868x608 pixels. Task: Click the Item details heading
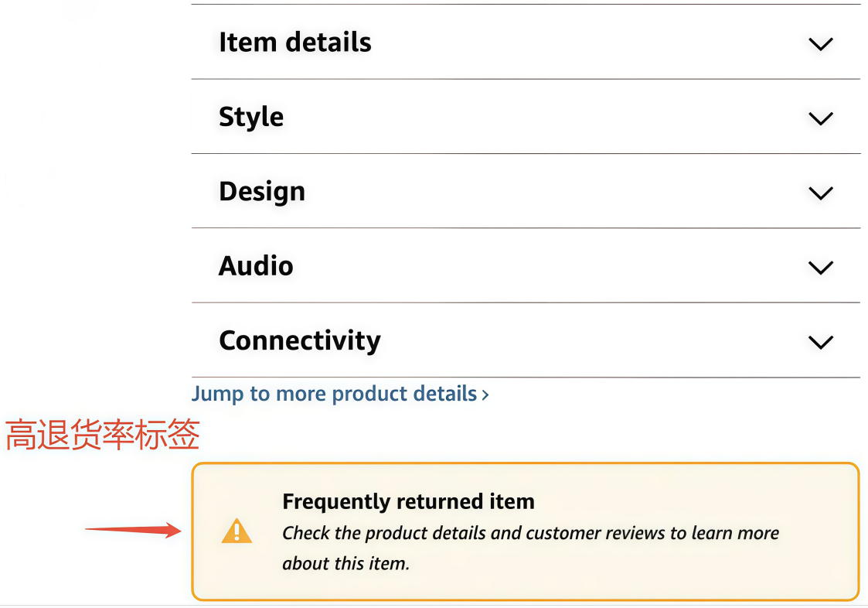(x=294, y=43)
